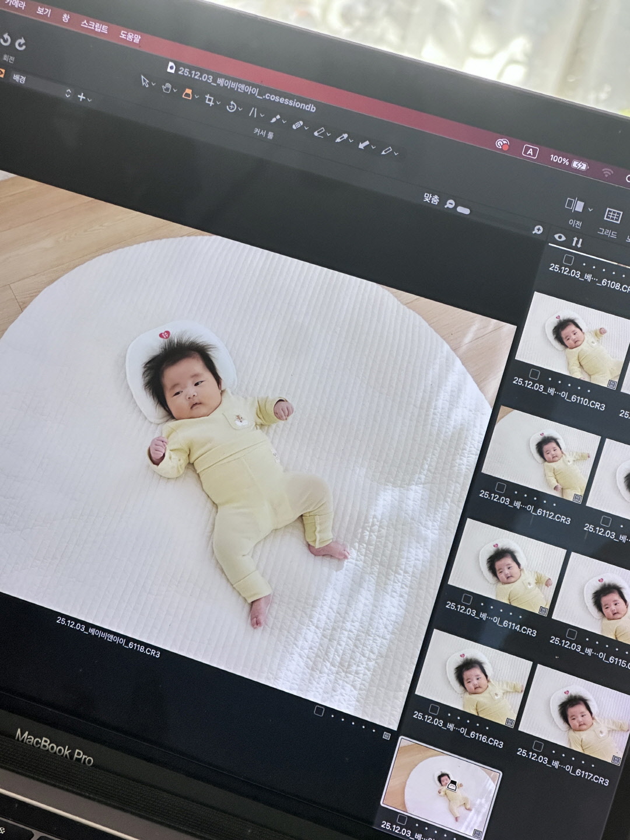The width and height of the screenshot is (630, 840).
Task: Open the Heal bandage tool dropdown chevron
Action: click(x=306, y=129)
